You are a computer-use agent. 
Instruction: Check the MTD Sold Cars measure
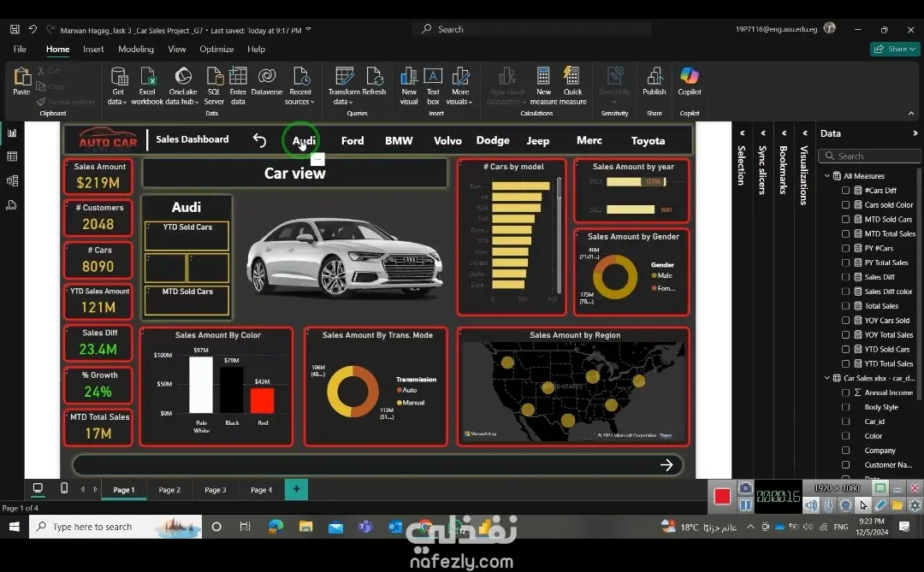(845, 219)
